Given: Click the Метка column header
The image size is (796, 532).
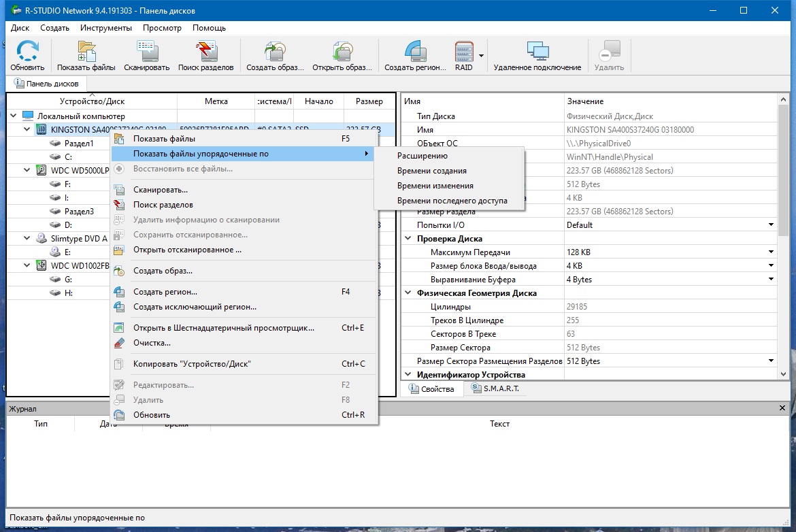Looking at the screenshot, I should [216, 101].
